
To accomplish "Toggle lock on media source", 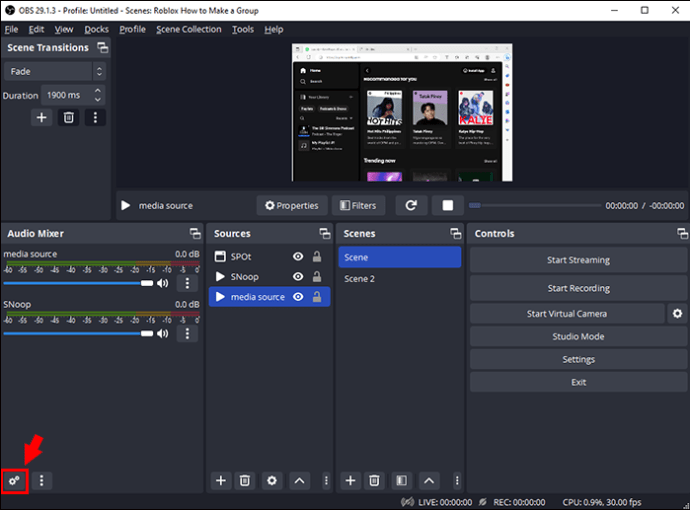I will pos(316,297).
